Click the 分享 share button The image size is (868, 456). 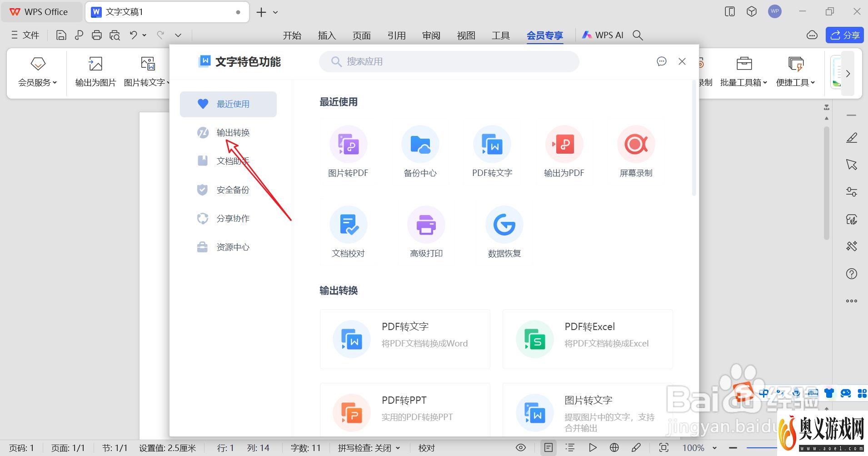[x=844, y=35]
